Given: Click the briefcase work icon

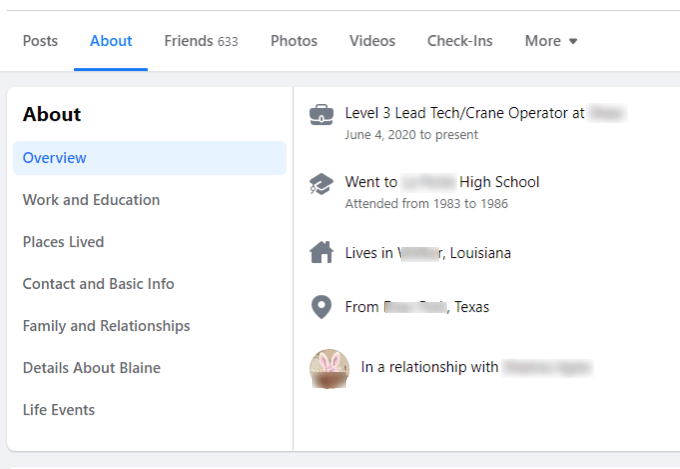Looking at the screenshot, I should (321, 115).
